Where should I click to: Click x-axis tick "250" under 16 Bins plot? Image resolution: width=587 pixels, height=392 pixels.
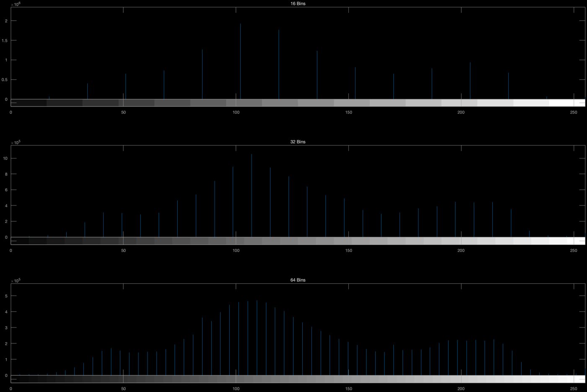(574, 112)
